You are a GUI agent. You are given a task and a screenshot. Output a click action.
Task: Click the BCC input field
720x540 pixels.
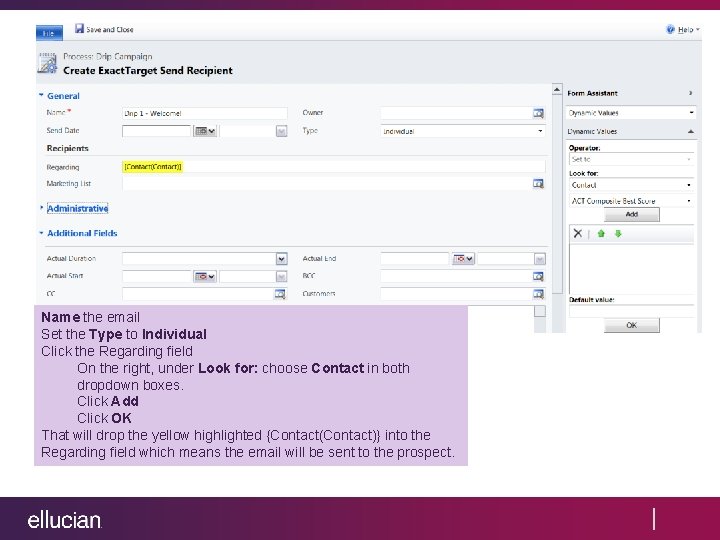456,276
